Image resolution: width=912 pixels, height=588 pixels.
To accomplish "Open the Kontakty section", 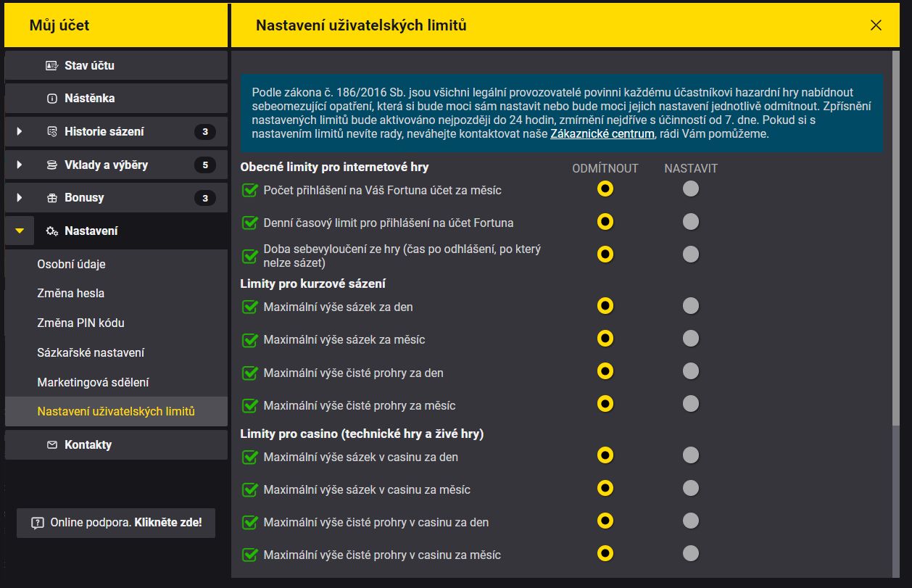I will [116, 445].
